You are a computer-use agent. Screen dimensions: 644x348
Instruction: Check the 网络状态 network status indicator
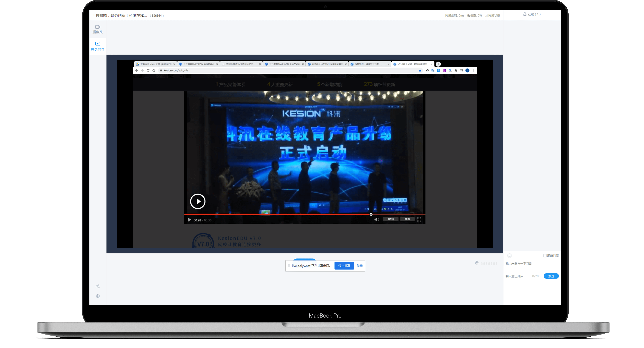coord(492,15)
